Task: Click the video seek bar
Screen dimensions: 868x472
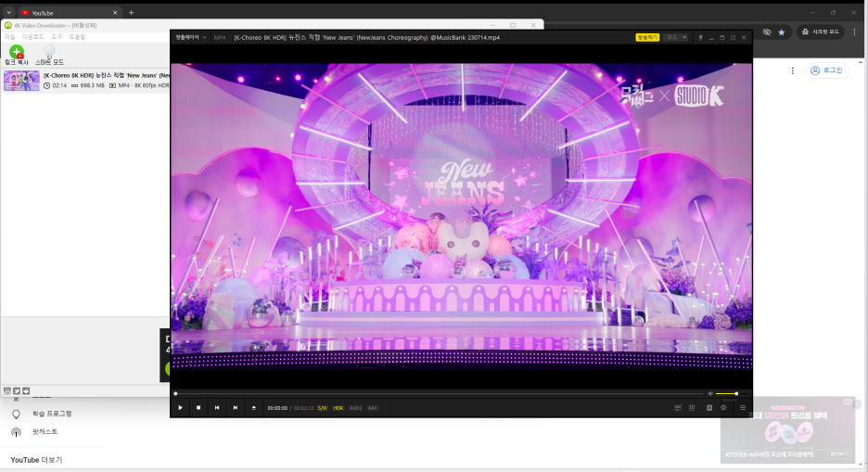Action: tap(439, 393)
